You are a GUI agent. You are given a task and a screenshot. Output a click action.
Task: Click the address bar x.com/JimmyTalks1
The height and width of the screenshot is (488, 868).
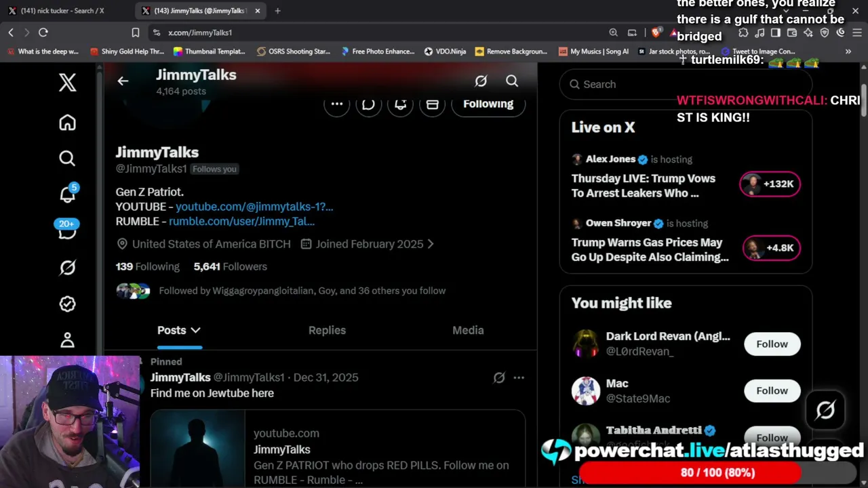(x=200, y=33)
